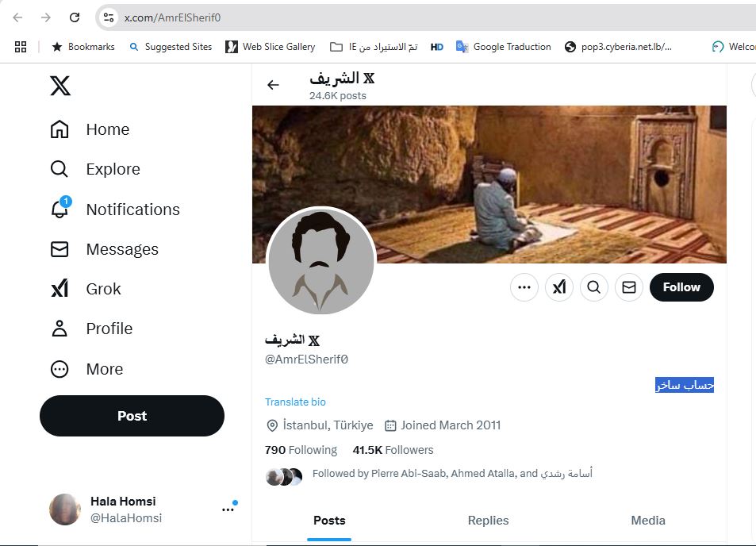
Task: Expand the More menu in sidebar
Action: 59,369
